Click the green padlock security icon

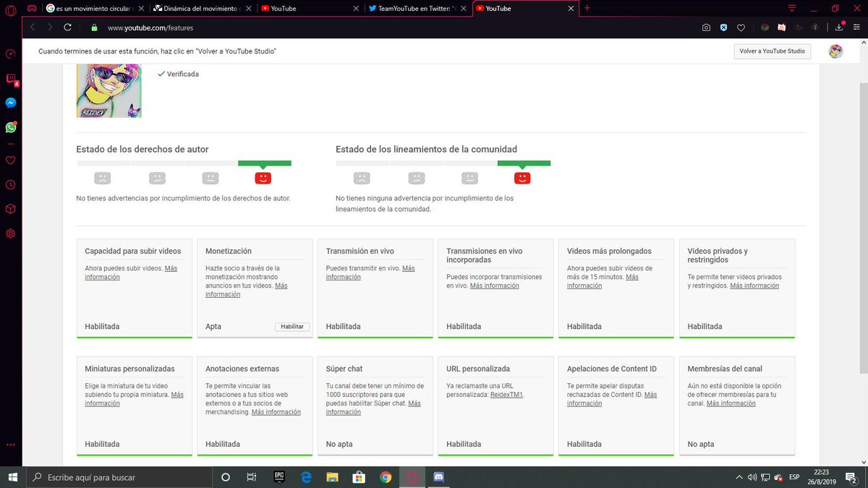(x=94, y=27)
